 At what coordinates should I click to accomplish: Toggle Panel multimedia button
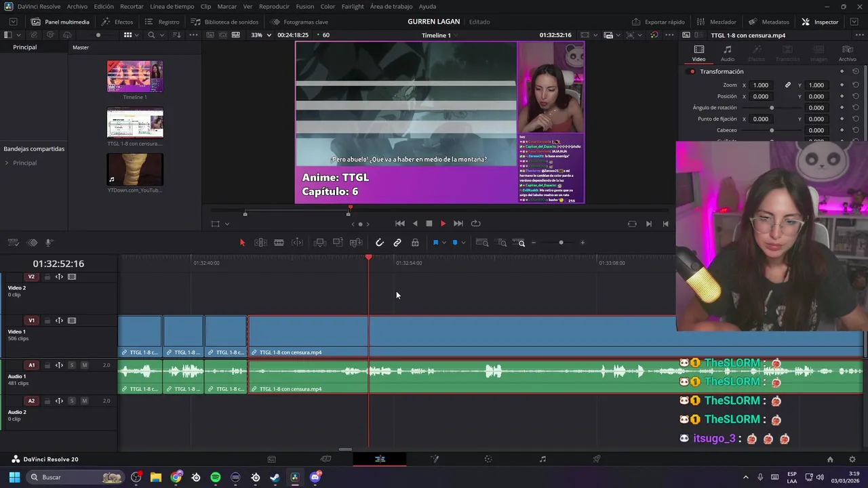coord(60,22)
